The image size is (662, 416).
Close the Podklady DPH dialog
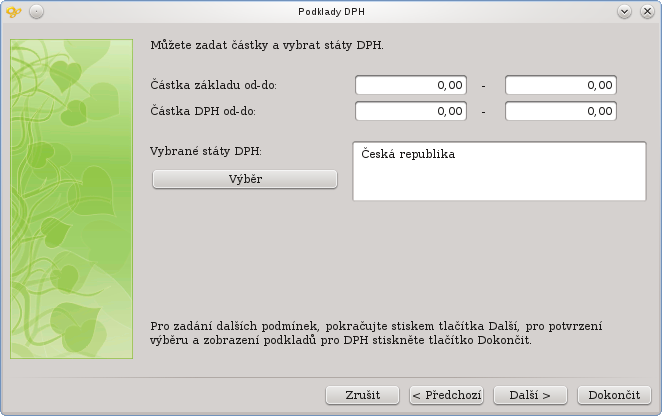point(647,11)
